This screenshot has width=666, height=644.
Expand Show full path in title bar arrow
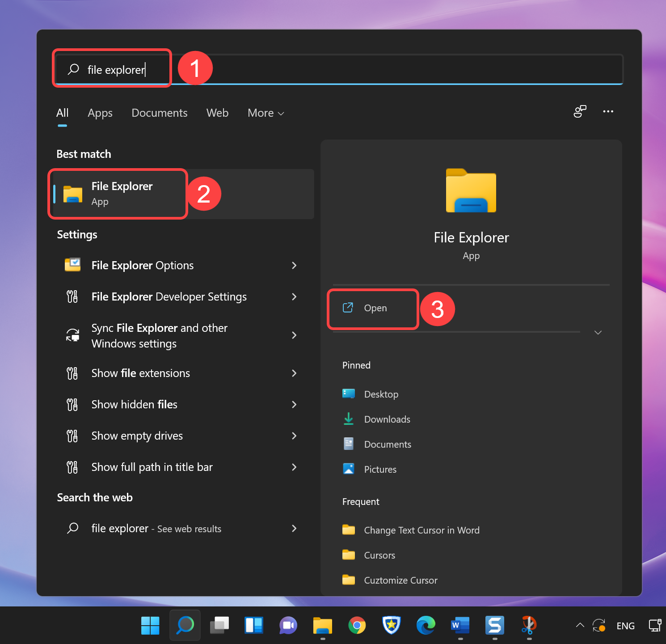coord(294,467)
